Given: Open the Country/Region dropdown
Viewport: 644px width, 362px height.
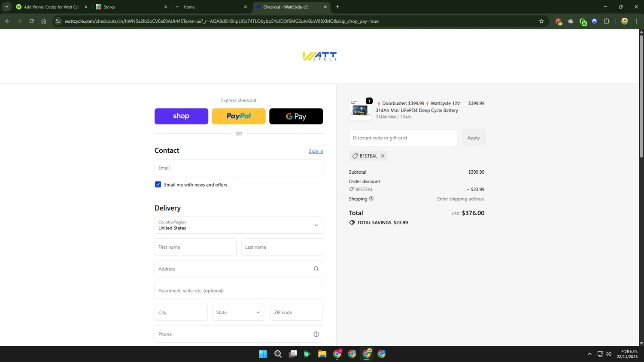Looking at the screenshot, I should [x=239, y=225].
